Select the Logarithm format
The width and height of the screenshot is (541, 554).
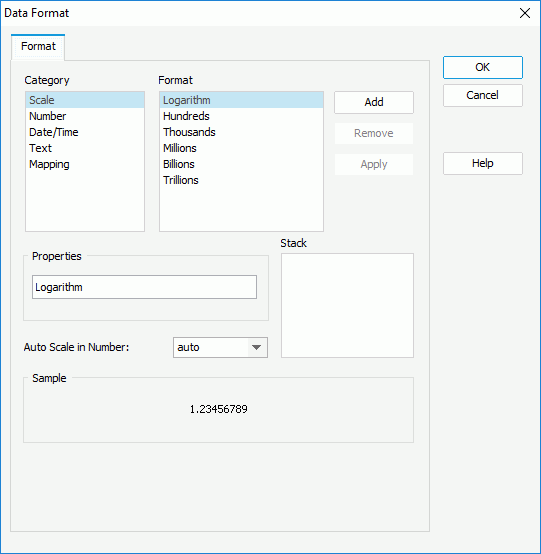(241, 100)
